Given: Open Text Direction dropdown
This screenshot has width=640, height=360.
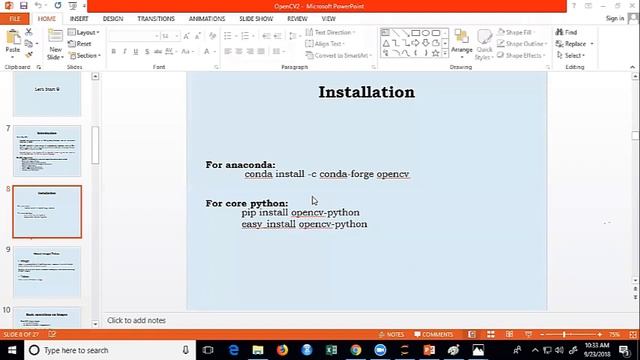Looking at the screenshot, I should [x=331, y=32].
